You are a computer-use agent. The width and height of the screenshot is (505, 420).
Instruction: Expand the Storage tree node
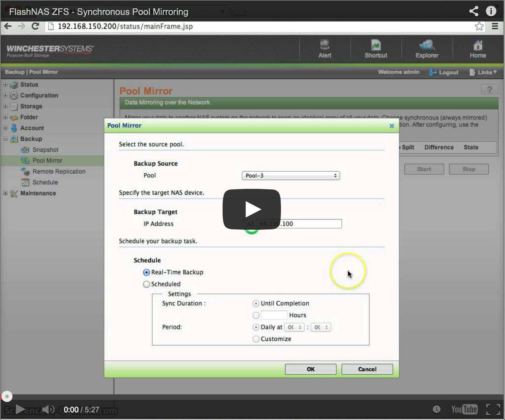5,106
